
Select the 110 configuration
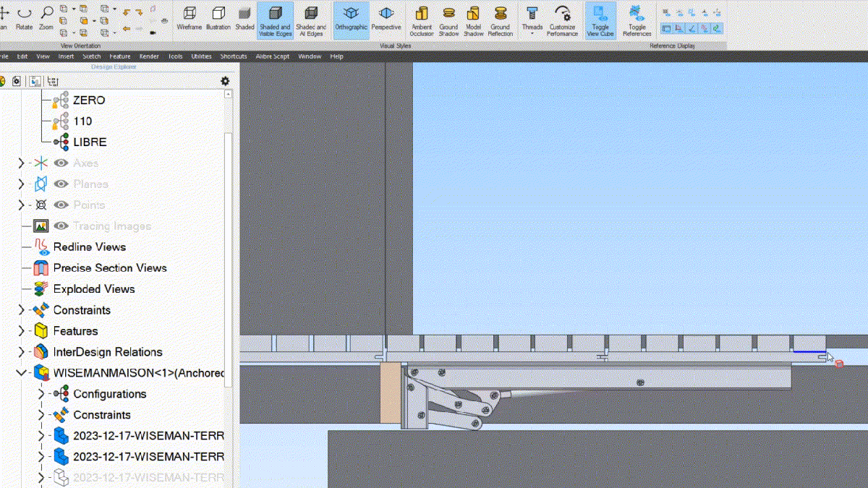[82, 121]
